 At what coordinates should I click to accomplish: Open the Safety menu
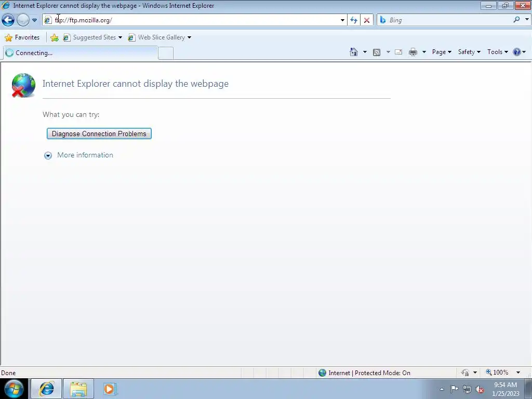pyautogui.click(x=469, y=52)
